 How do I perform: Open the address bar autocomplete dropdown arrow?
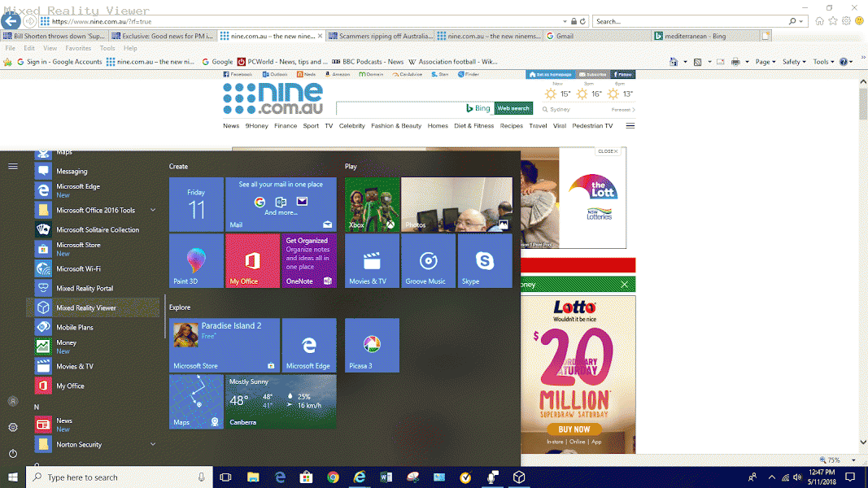coord(565,22)
